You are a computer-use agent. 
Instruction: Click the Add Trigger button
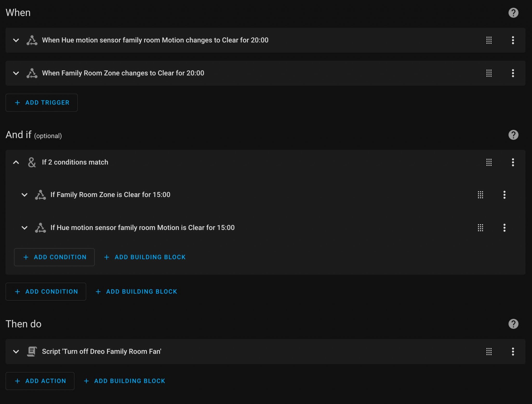pos(42,103)
